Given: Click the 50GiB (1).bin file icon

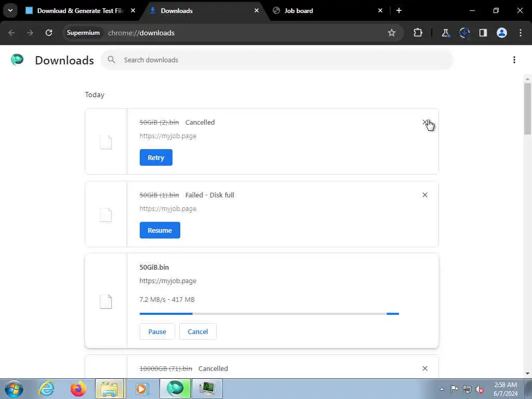Looking at the screenshot, I should pyautogui.click(x=106, y=215).
